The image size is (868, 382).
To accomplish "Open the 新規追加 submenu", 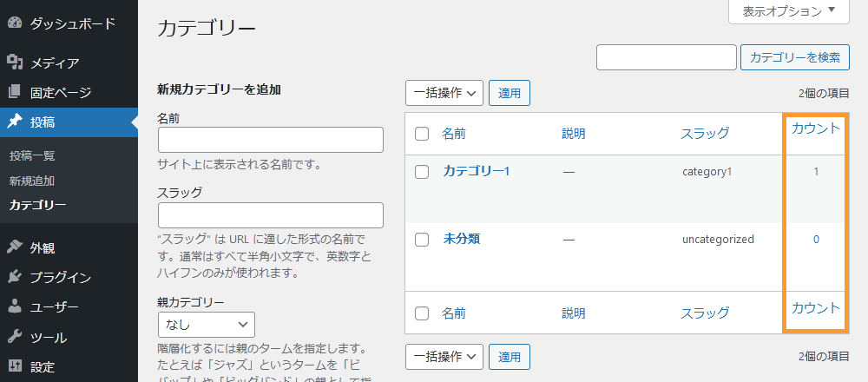I will click(x=31, y=181).
